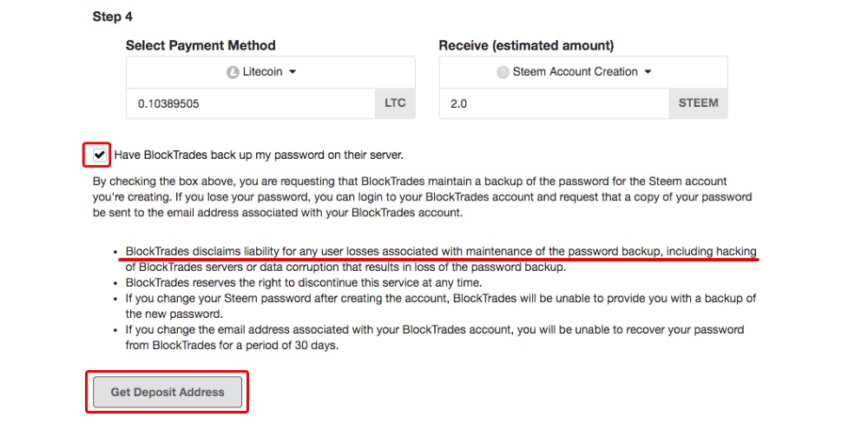Click the Receive (estimated amount) heading
The image size is (868, 430).
[x=526, y=45]
